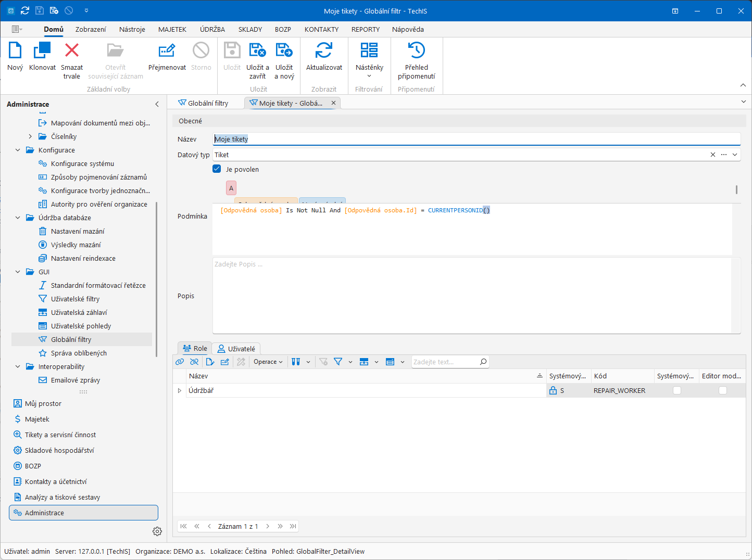Go to first record in pager

(183, 526)
